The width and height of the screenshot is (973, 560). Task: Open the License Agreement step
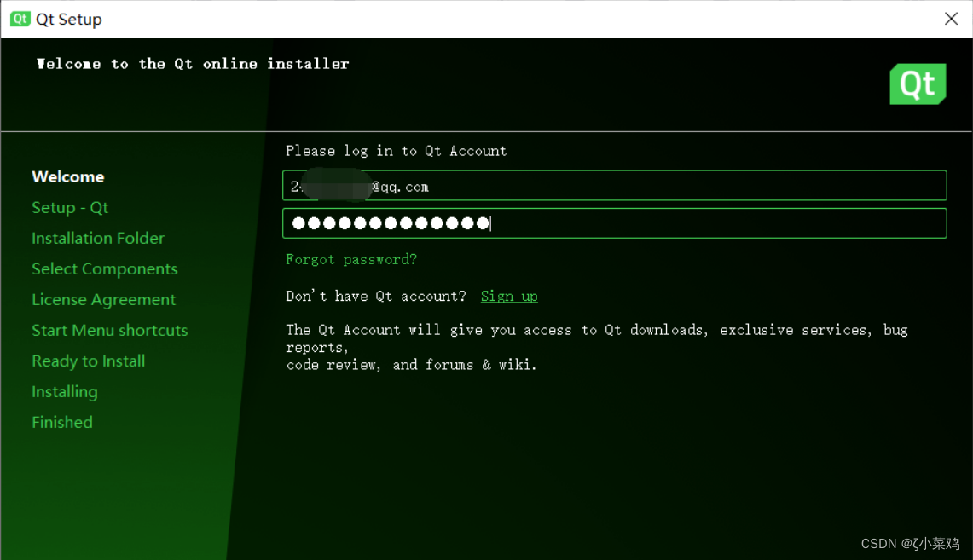pos(104,299)
